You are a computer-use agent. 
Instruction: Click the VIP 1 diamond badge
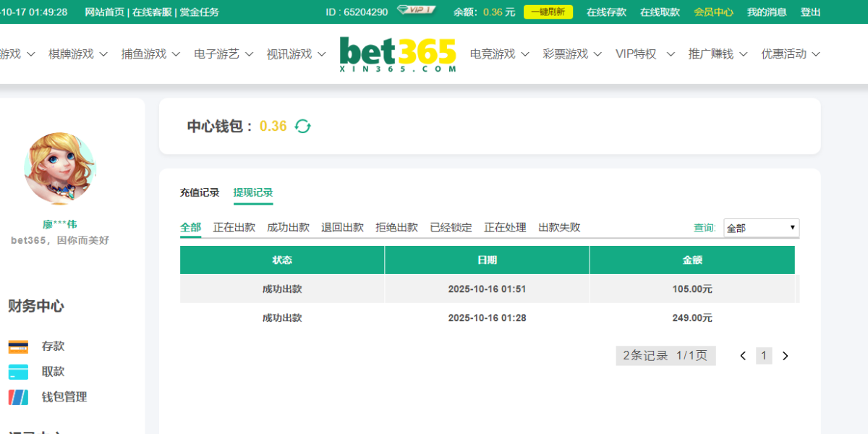417,11
